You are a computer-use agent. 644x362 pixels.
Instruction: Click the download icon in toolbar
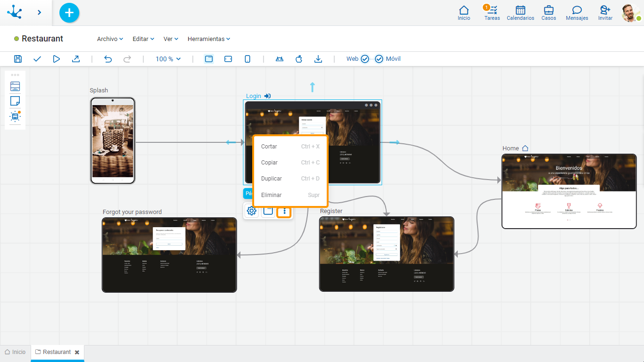pos(318,59)
